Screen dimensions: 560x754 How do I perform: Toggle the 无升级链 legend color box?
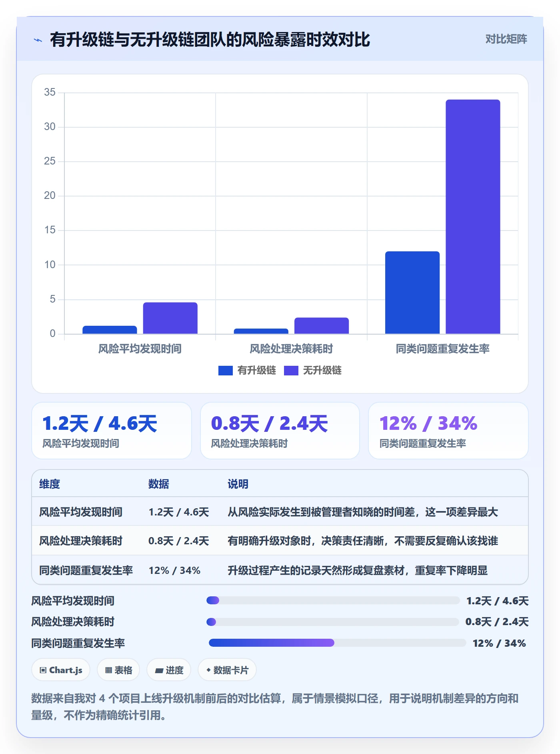pos(291,371)
